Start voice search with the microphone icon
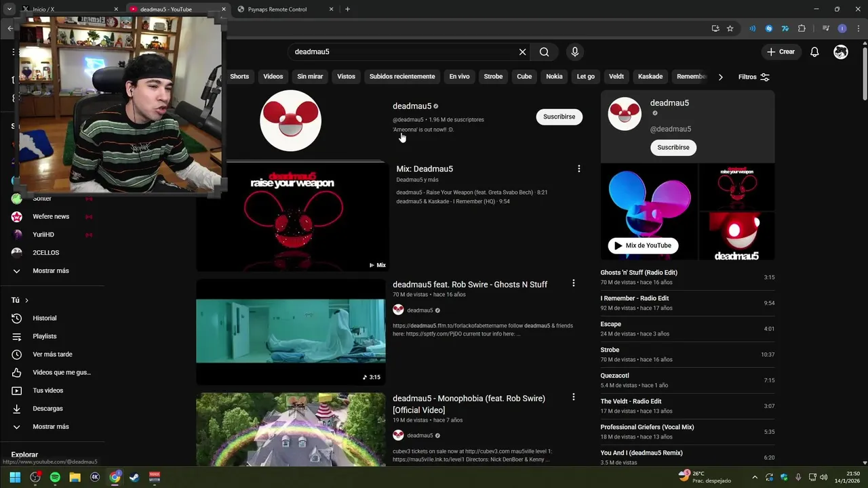868x488 pixels. pos(575,52)
